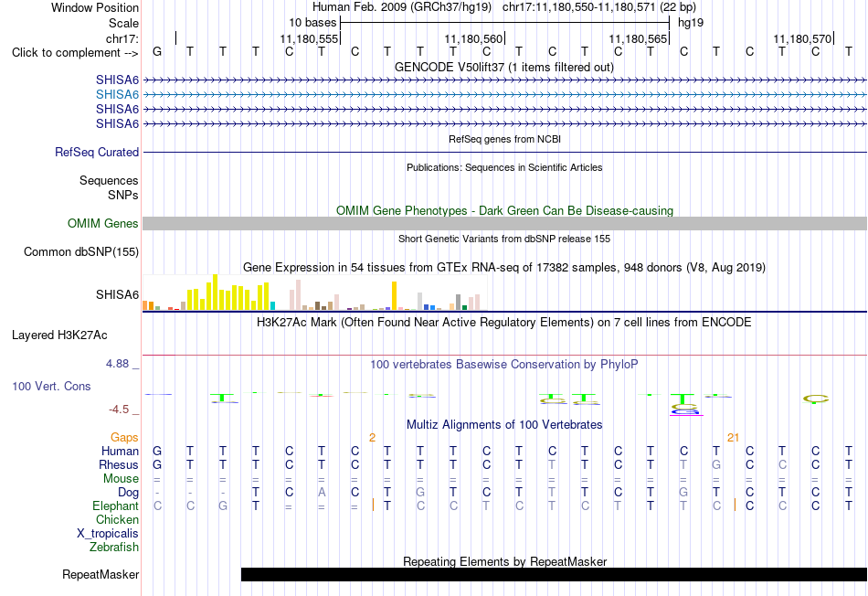The width and height of the screenshot is (868, 596).
Task: Click the 11,180,555 position marker
Action: point(309,38)
